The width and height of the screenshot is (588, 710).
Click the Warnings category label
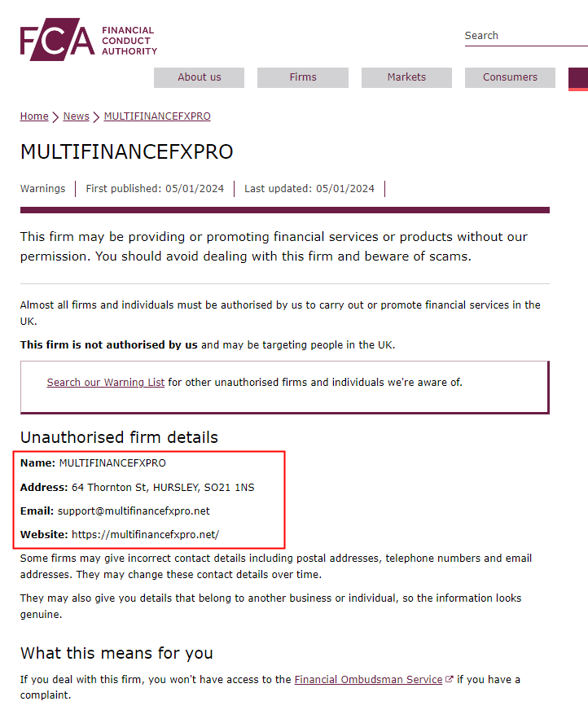click(x=42, y=189)
